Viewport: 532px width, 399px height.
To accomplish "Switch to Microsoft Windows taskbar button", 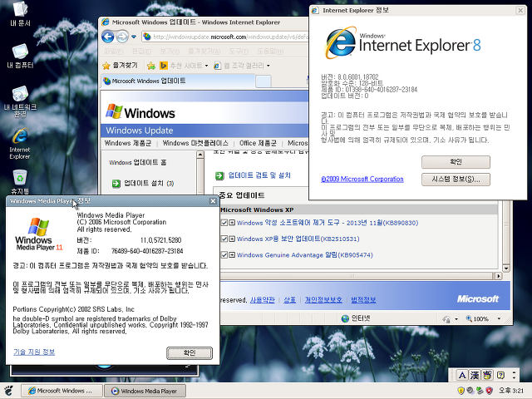I will [x=62, y=391].
